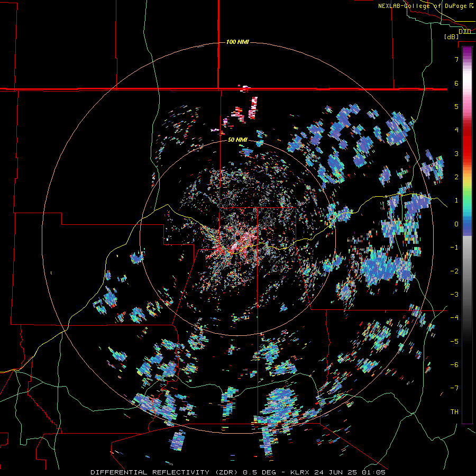Click the '7' value on color scale

point(456,59)
